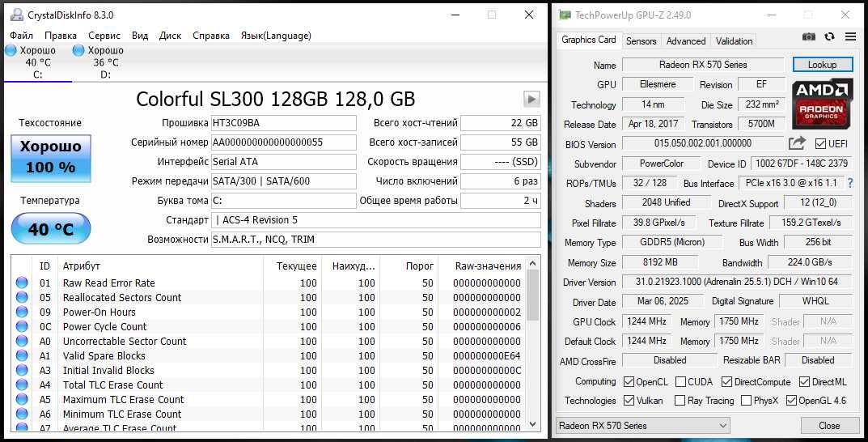Click status orb for Uncorrectable Sector Count
Screen dimensions: 868x442
(x=22, y=341)
